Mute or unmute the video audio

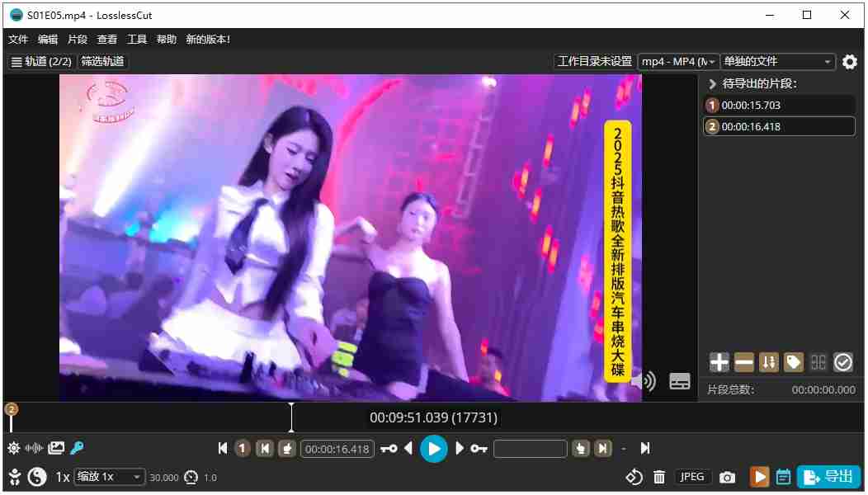pos(644,381)
